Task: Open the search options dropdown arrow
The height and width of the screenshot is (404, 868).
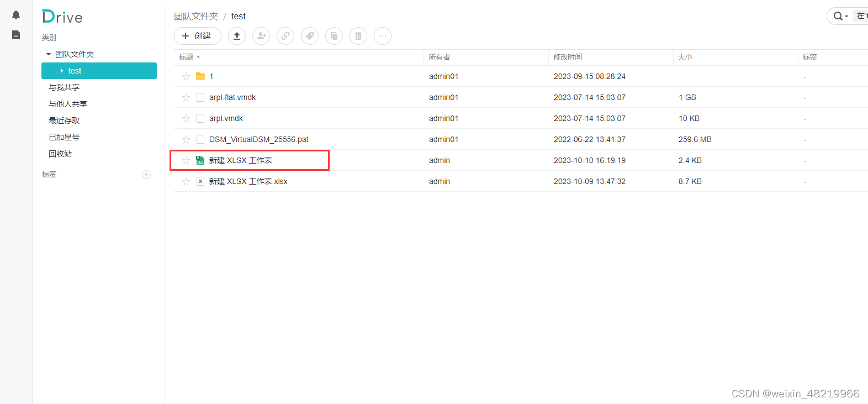Action: pyautogui.click(x=846, y=17)
